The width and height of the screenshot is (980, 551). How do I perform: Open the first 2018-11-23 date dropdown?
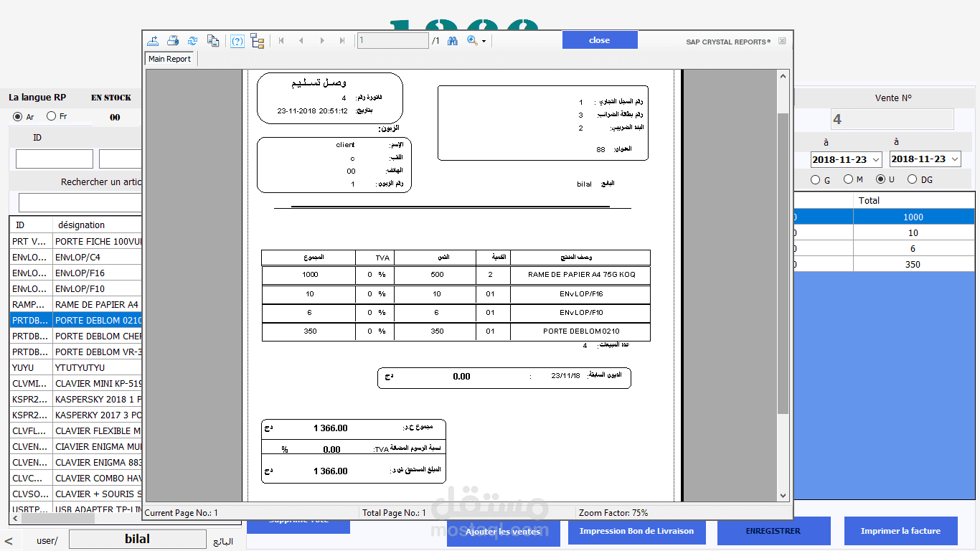tap(876, 160)
